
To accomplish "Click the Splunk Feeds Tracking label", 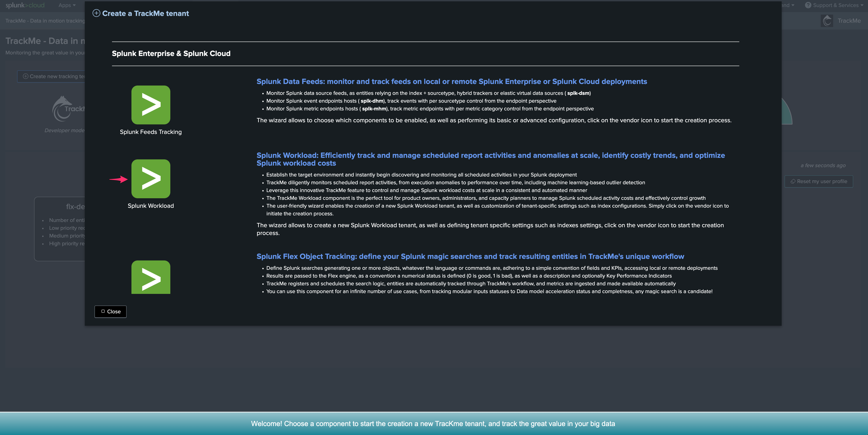I will (x=151, y=132).
